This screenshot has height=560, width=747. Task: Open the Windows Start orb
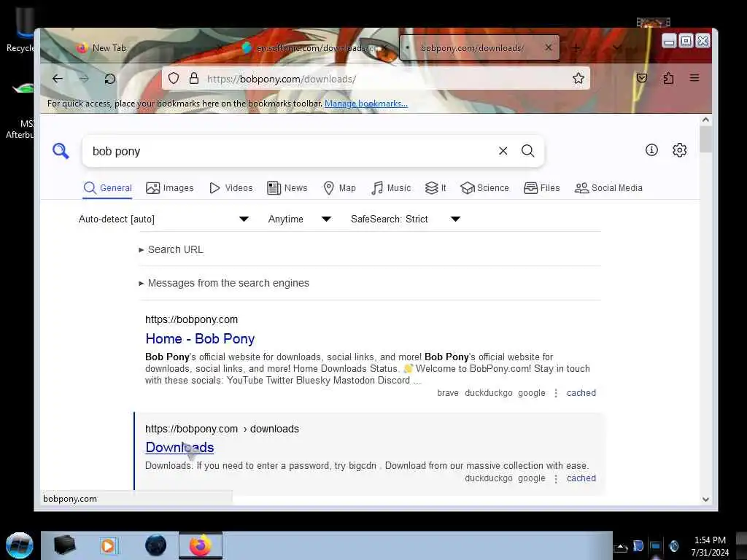(x=20, y=545)
